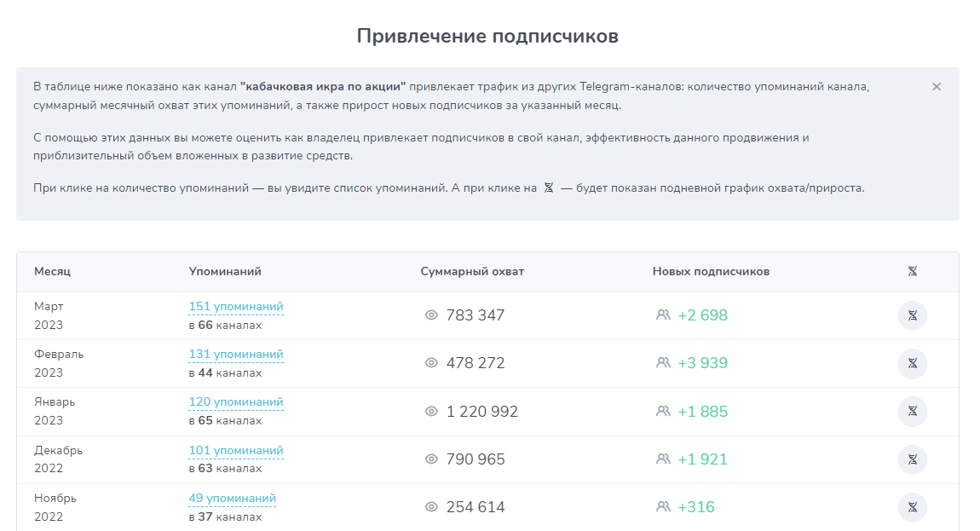Click the Месяц column header
The image size is (980, 531).
pos(52,271)
